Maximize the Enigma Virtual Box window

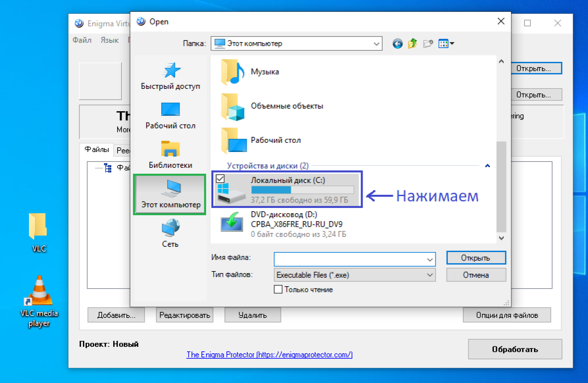pyautogui.click(x=527, y=23)
